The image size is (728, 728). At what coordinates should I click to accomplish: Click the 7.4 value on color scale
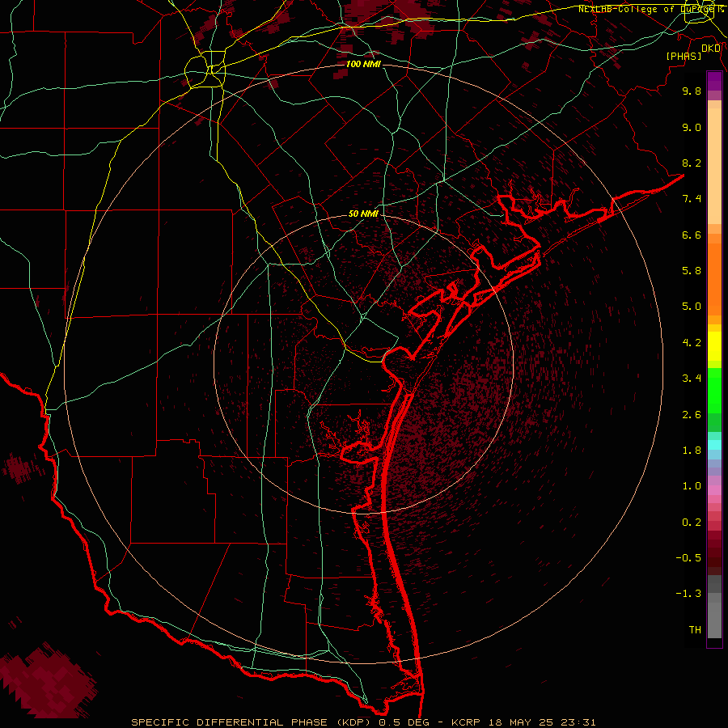(x=692, y=199)
